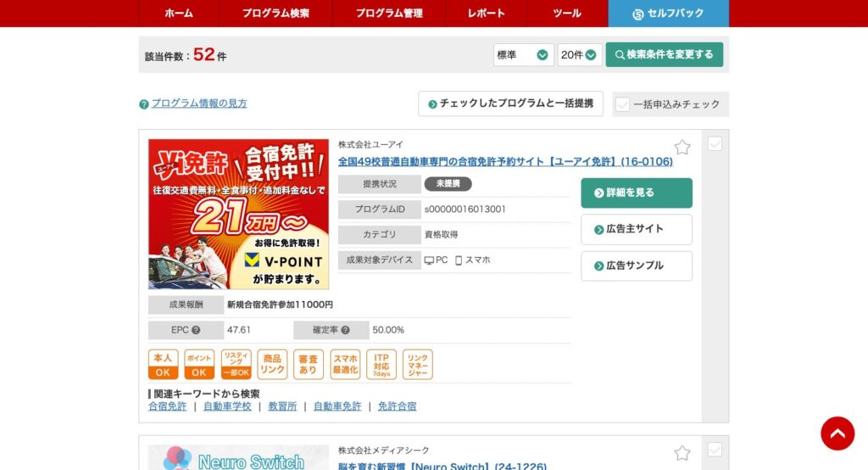Click the 詳細を見る button

(637, 193)
